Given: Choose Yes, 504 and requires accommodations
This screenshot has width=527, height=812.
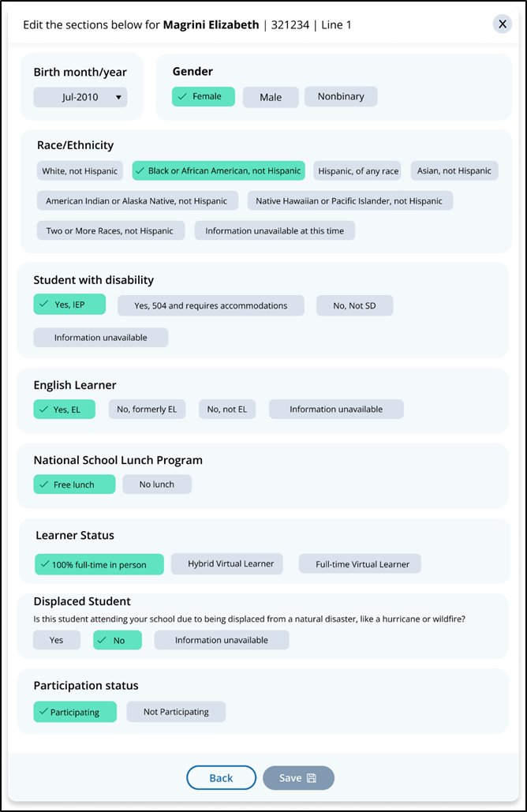Looking at the screenshot, I should [x=211, y=305].
